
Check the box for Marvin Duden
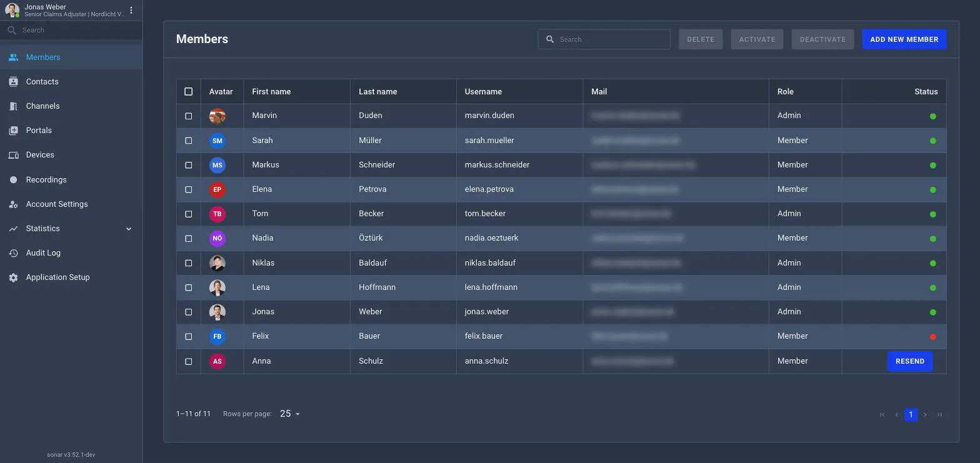coord(189,116)
